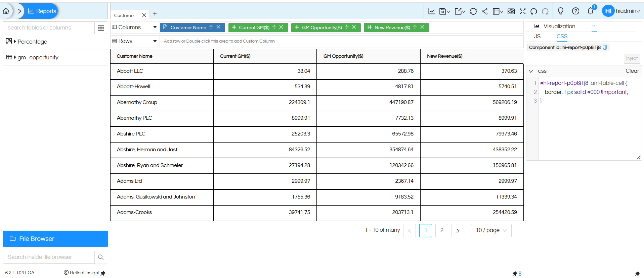This screenshot has width=644, height=278.
Task: Refresh the report with the circular arrows
Action: (473, 11)
